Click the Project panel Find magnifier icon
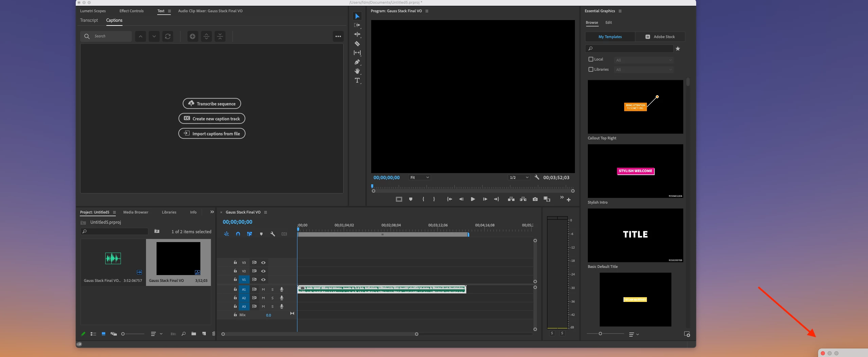868x357 pixels. click(183, 334)
